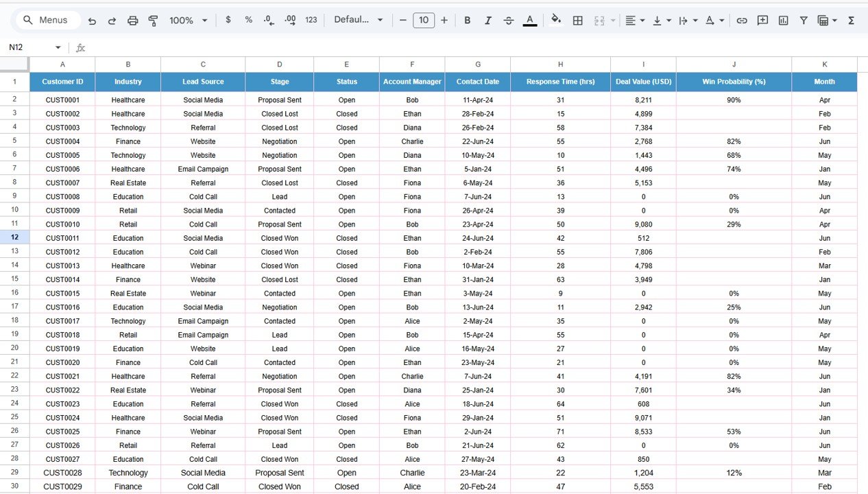The height and width of the screenshot is (494, 868).
Task: Open the Functions sigma icon
Action: tap(851, 21)
